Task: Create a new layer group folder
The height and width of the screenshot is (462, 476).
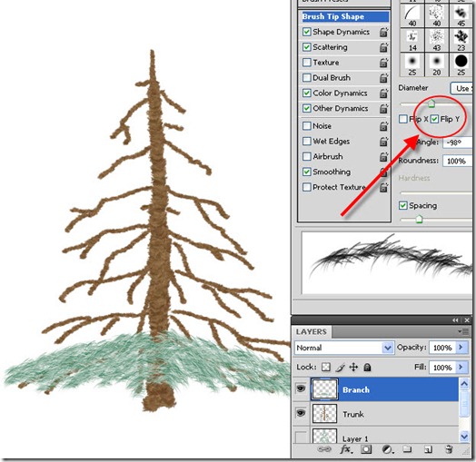Action: pyautogui.click(x=407, y=449)
